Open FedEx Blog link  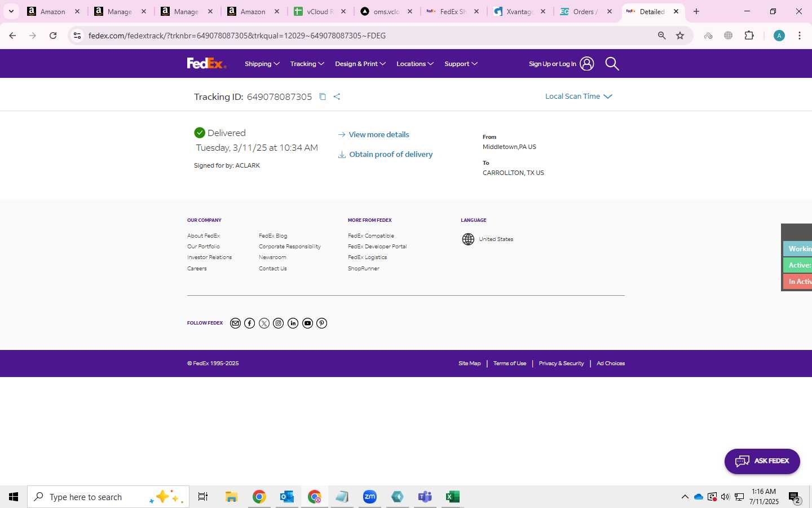(273, 236)
